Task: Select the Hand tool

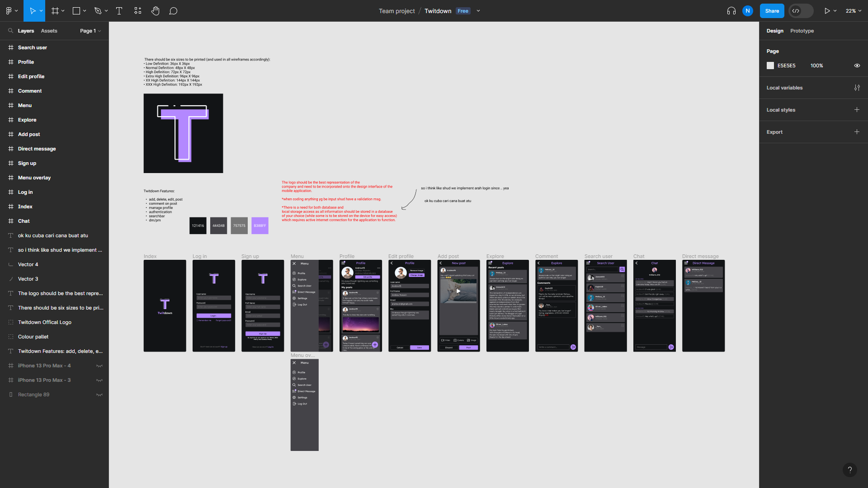Action: coord(155,10)
